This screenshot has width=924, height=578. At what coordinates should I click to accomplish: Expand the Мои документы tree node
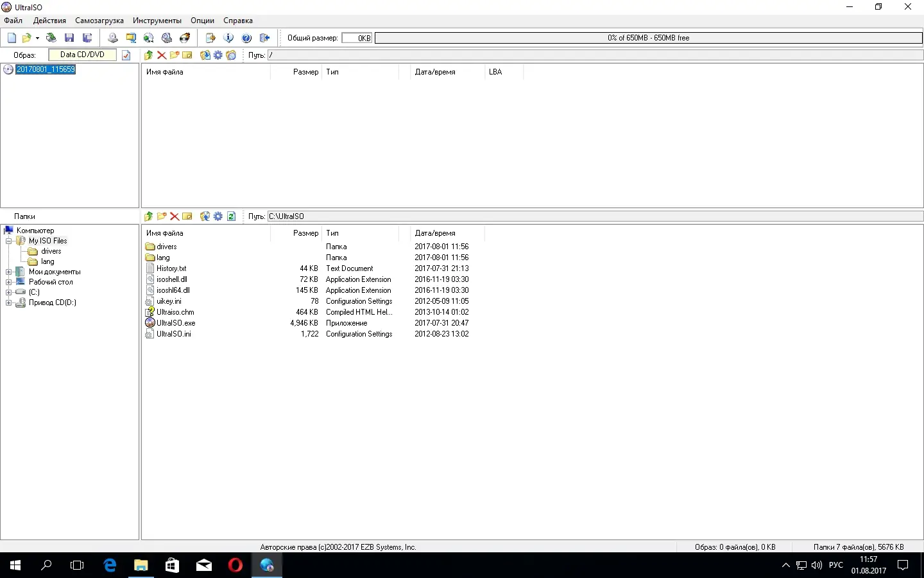pos(9,272)
